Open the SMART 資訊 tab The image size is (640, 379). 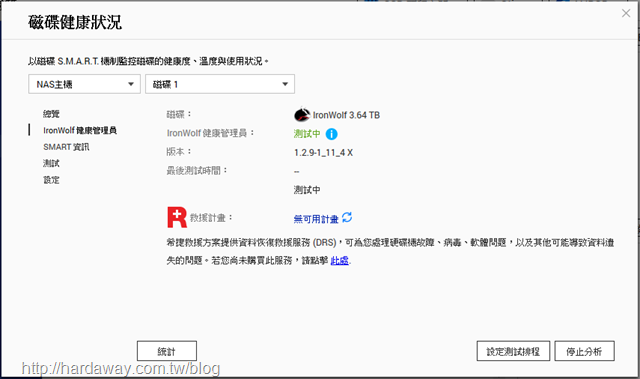tap(66, 147)
